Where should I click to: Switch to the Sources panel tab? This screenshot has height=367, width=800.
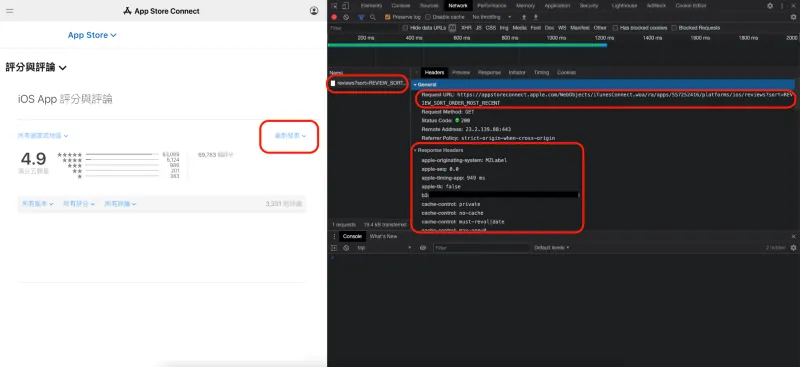429,6
